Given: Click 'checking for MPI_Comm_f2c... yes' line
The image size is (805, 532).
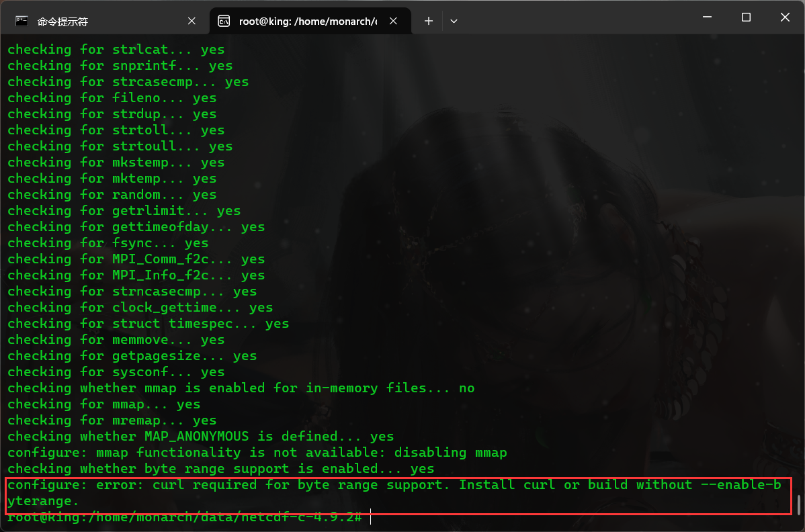Looking at the screenshot, I should click(x=136, y=259).
